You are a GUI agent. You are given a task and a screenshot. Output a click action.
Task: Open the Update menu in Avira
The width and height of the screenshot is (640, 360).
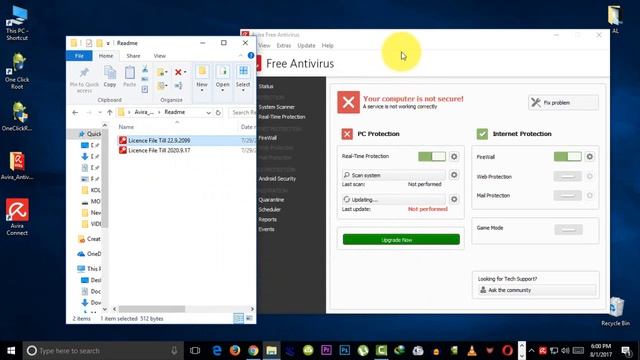pyautogui.click(x=306, y=45)
